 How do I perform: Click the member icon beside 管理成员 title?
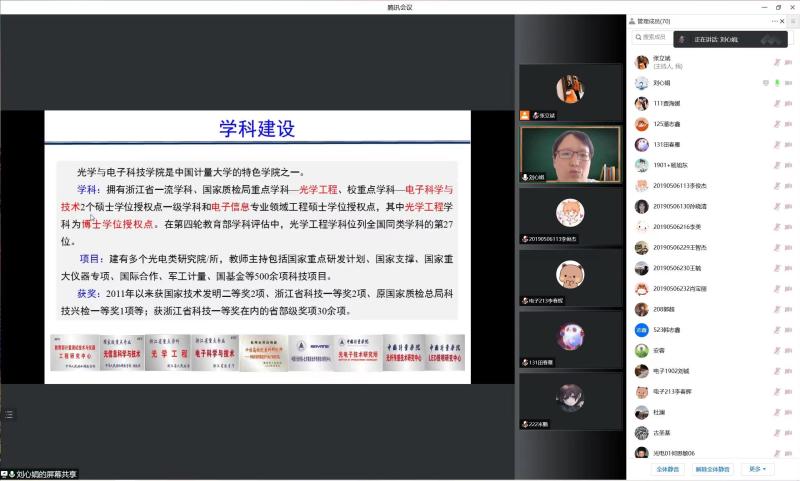pos(631,21)
